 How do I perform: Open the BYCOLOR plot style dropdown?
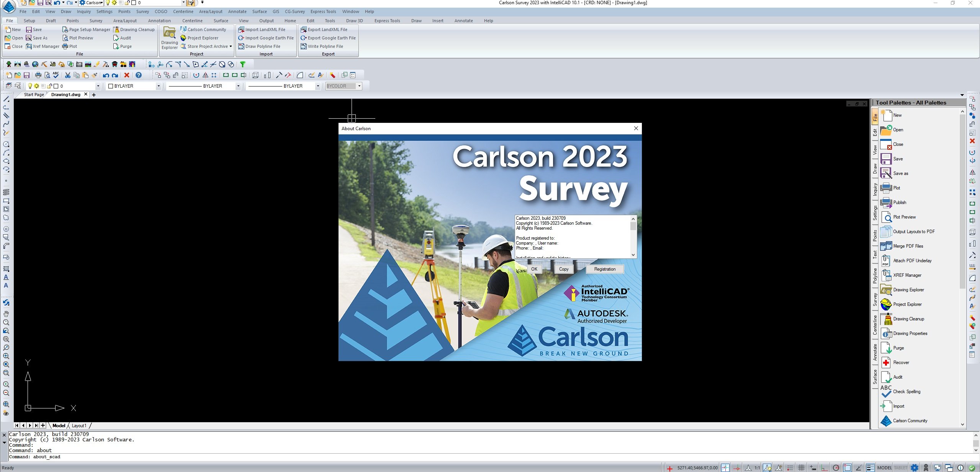[359, 86]
